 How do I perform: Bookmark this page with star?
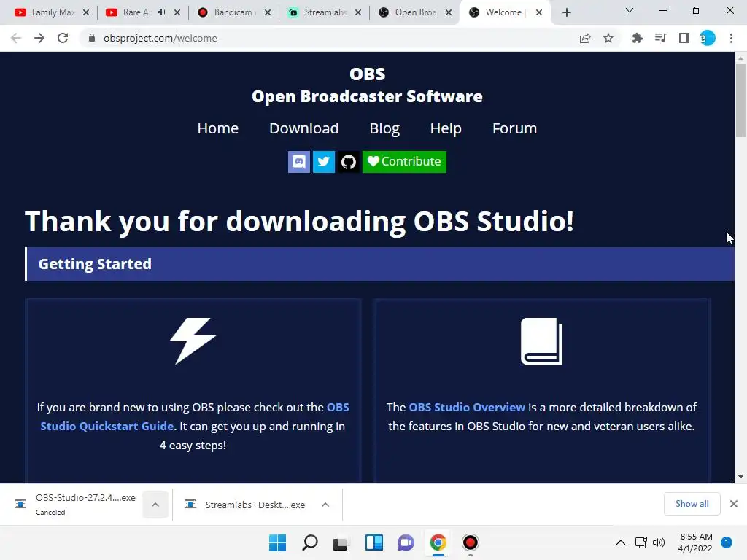pos(608,38)
